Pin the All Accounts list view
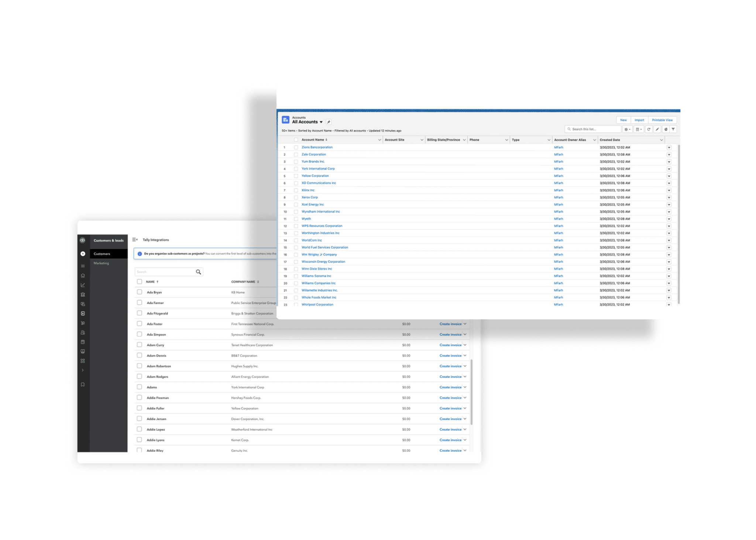This screenshot has width=756, height=540. point(329,122)
